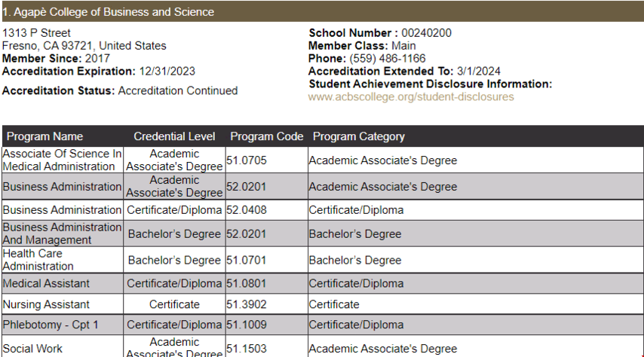Image resolution: width=644 pixels, height=357 pixels.
Task: Click the phone number (559) 486-1166
Action: [388, 58]
